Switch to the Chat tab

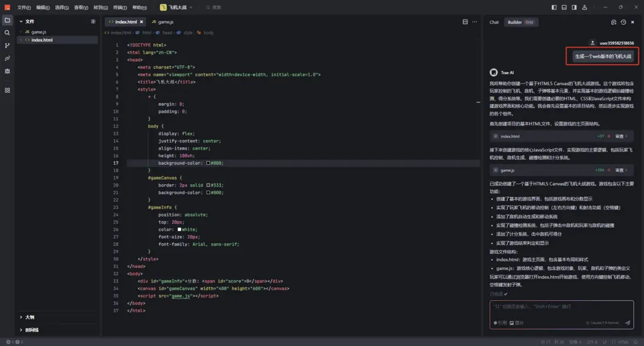(x=494, y=22)
